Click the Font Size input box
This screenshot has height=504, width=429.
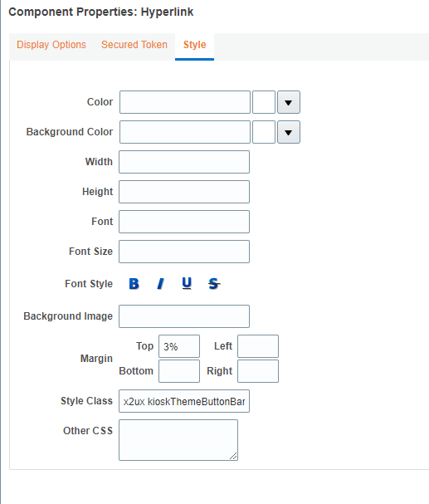tap(184, 252)
